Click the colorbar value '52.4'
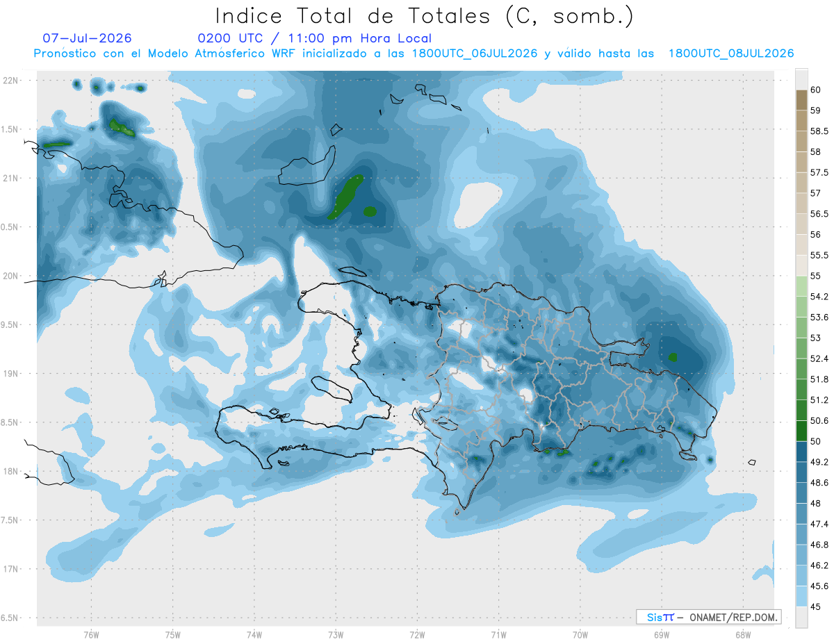Screen dimensions: 834x644 [819, 358]
